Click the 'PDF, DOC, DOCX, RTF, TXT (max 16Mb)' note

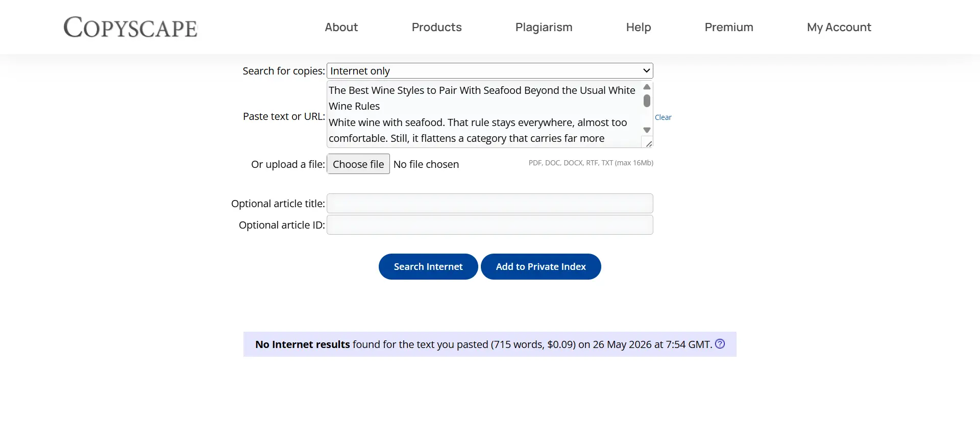pos(591,163)
